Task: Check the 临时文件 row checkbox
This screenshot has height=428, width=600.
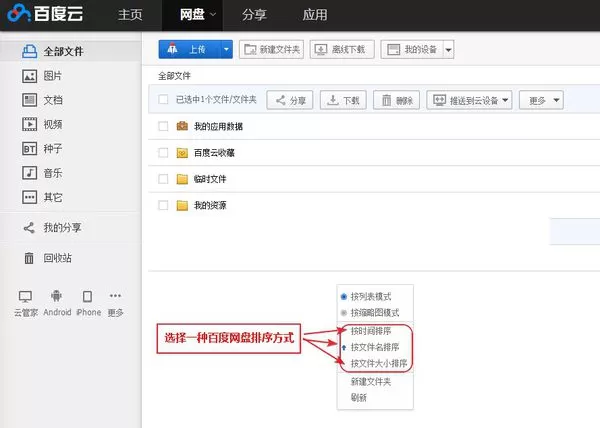Action: click(163, 179)
